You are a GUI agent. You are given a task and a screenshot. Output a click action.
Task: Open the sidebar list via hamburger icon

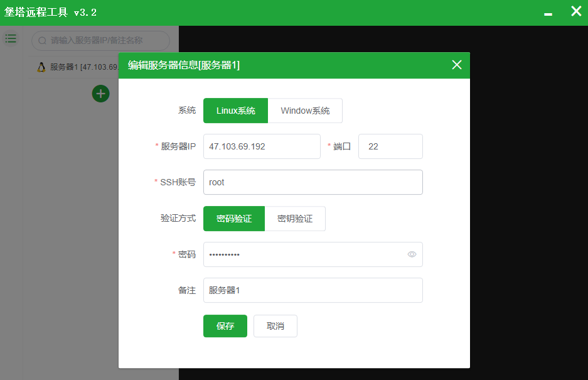pos(11,38)
